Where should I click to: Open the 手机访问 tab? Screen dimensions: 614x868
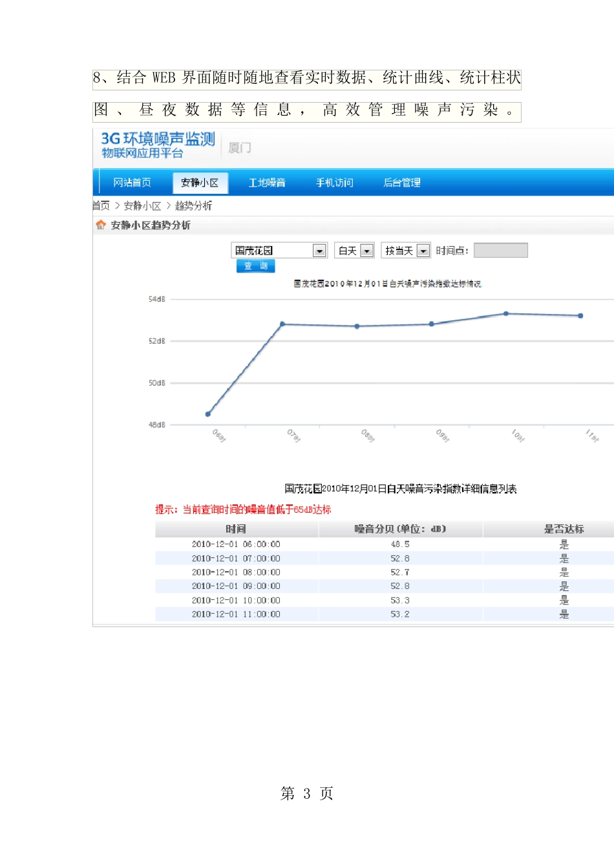[334, 183]
